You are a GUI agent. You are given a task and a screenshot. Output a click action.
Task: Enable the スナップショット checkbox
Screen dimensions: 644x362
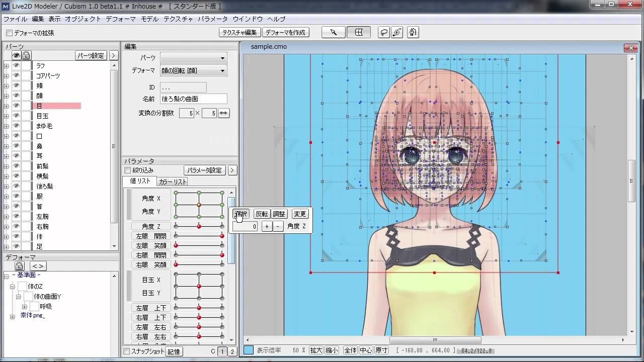coord(126,351)
